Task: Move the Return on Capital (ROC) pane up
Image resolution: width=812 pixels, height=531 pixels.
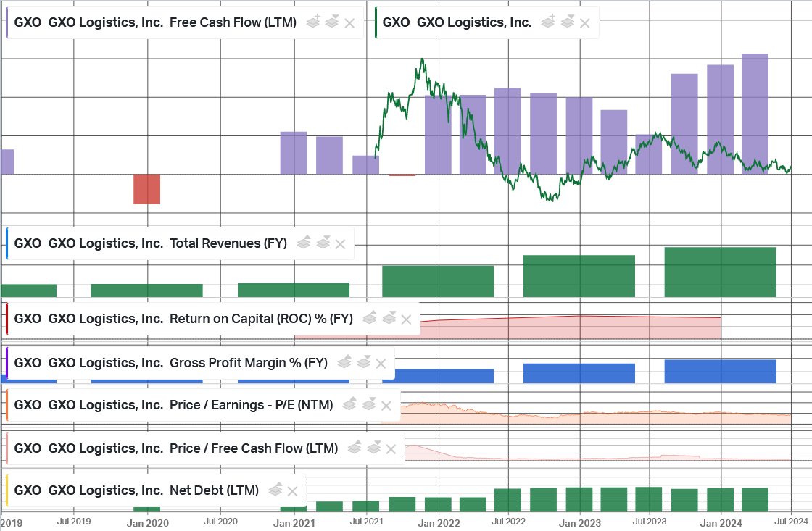Action: pos(370,318)
